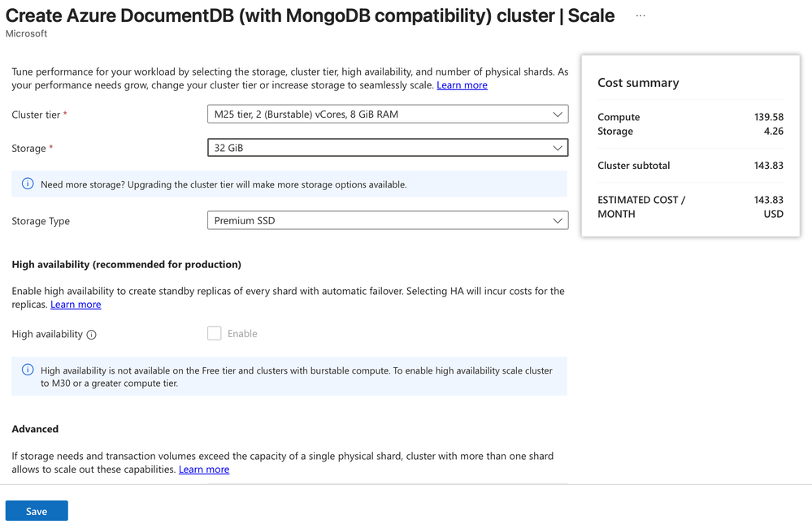Click info icon in storage upgrade notice
Viewport: 812px width, 524px height.
(28, 184)
